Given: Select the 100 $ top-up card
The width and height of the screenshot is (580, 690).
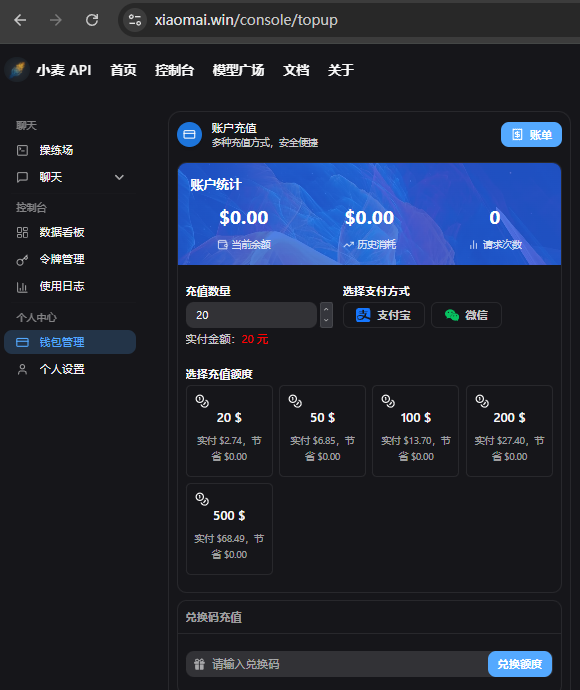Looking at the screenshot, I should (415, 431).
